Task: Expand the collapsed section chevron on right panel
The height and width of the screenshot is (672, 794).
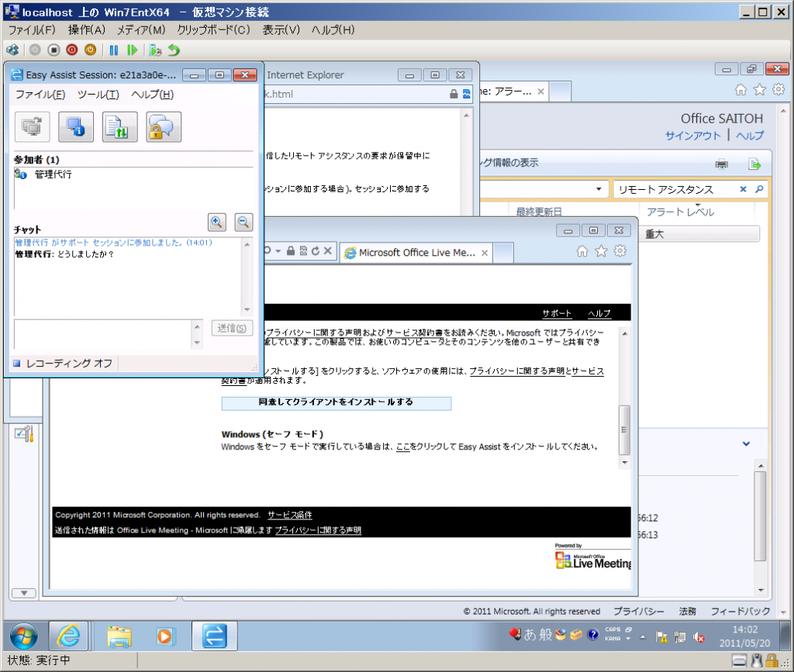Action: (x=746, y=444)
